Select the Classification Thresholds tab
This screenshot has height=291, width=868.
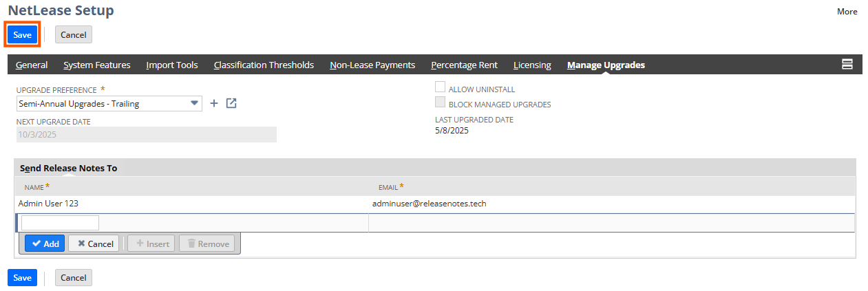[x=264, y=65]
